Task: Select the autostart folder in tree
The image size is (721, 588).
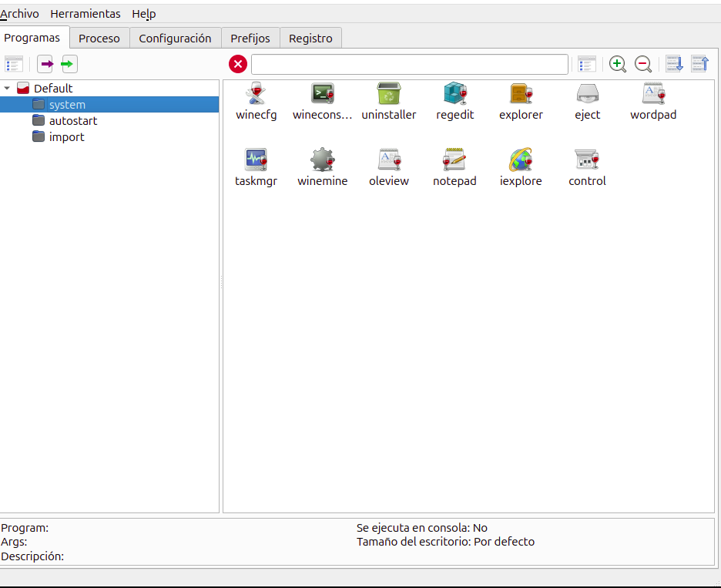Action: pyautogui.click(x=72, y=121)
